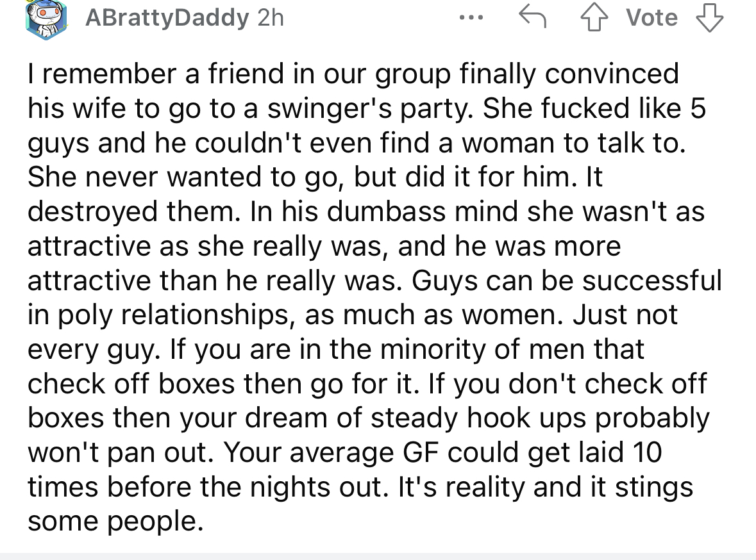Click the 2h comment timestamp
This screenshot has width=756, height=560.
tap(271, 18)
